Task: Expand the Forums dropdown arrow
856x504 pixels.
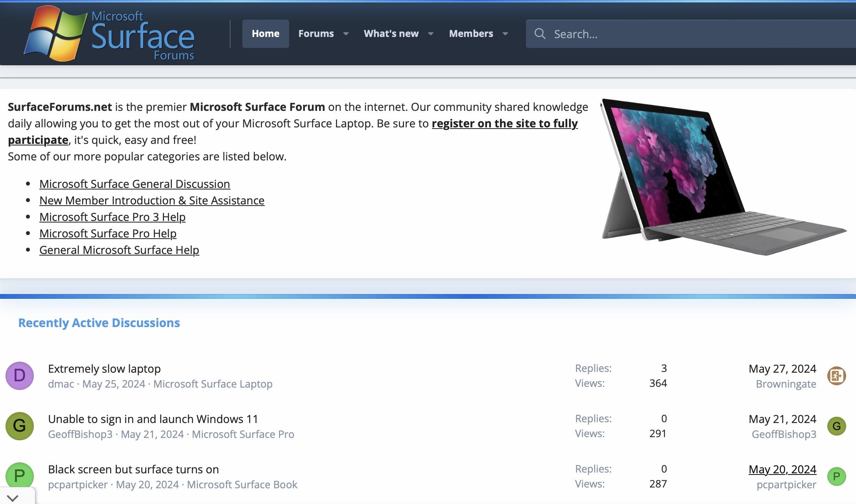Action: tap(346, 34)
